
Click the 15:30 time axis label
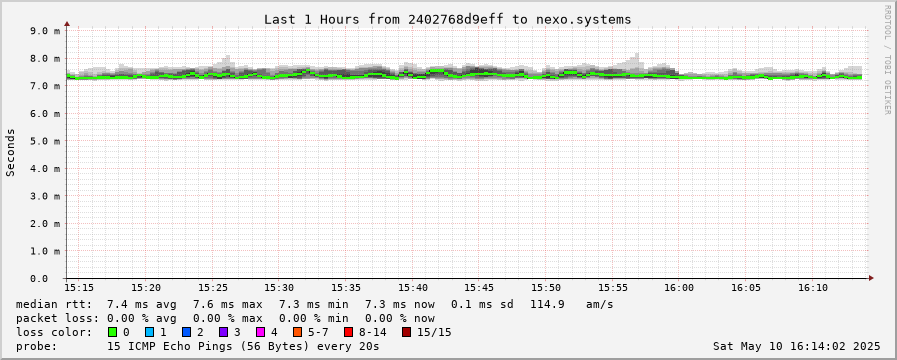click(x=280, y=287)
